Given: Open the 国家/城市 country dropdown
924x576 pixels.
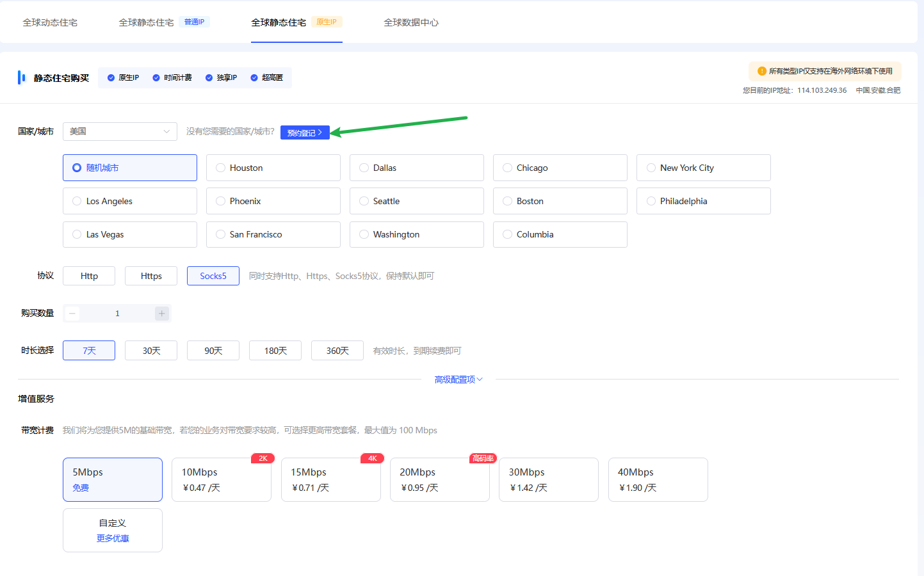Looking at the screenshot, I should (x=120, y=131).
